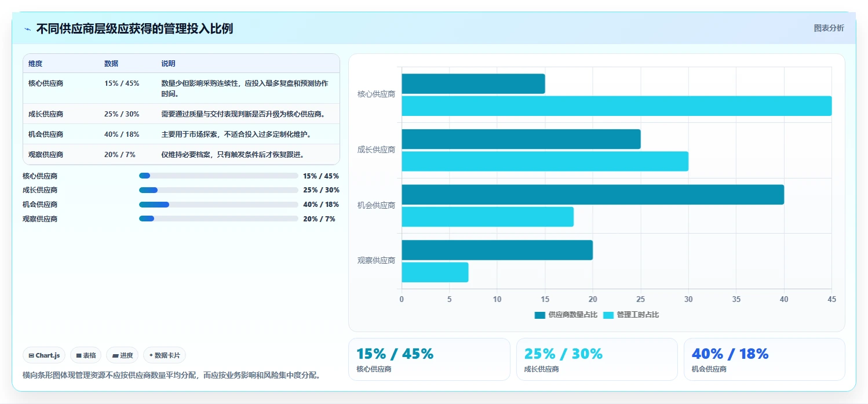This screenshot has width=868, height=404.
Task: Click the 核心供应商 label in the progress list
Action: click(40, 176)
